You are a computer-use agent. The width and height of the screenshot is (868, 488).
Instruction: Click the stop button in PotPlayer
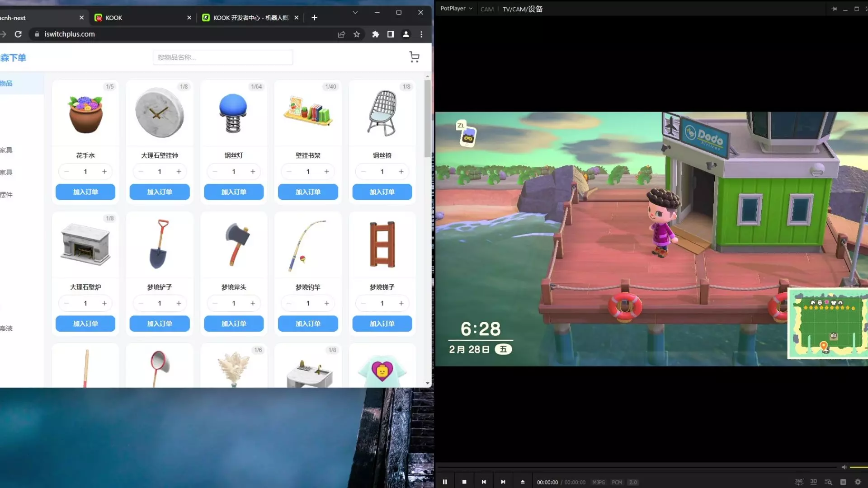pos(464,482)
